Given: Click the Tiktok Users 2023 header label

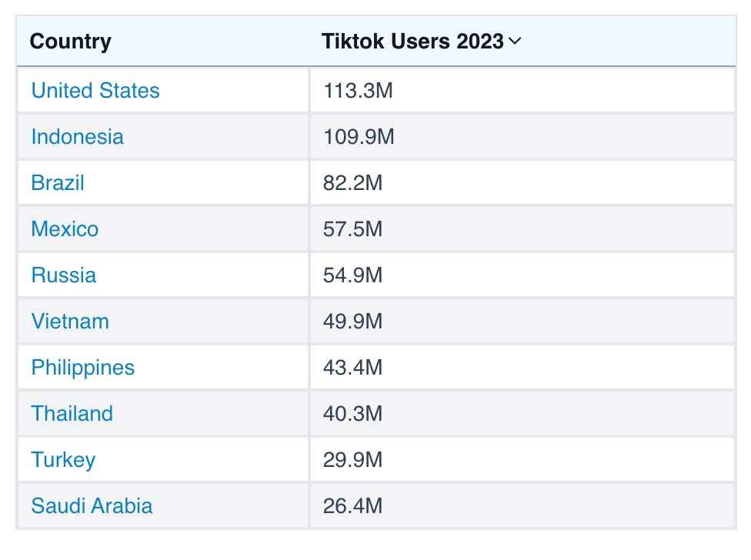Looking at the screenshot, I should tap(412, 42).
